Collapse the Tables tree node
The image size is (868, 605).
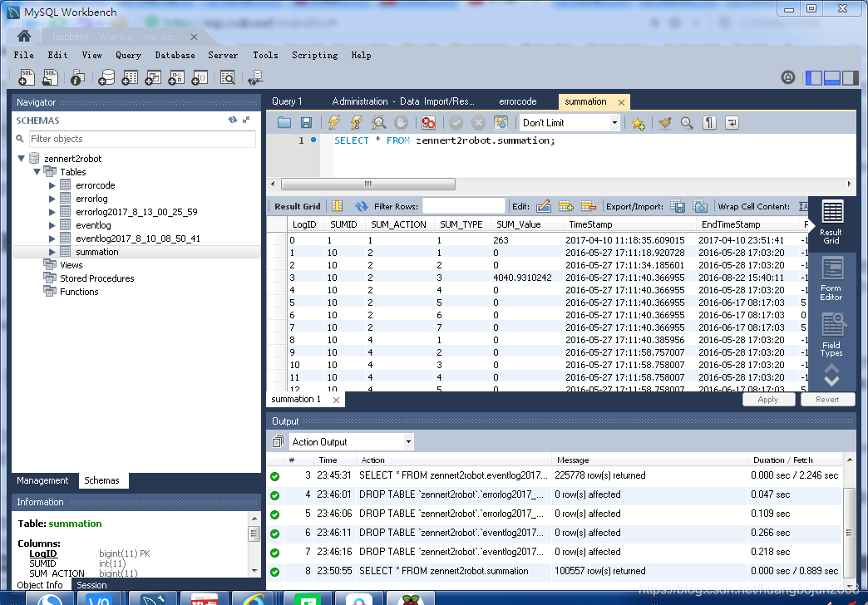pos(37,171)
